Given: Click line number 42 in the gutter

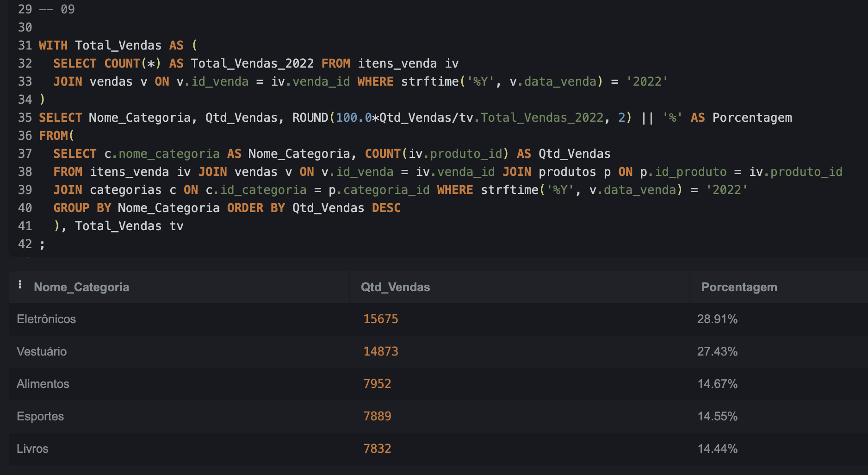Looking at the screenshot, I should (25, 244).
